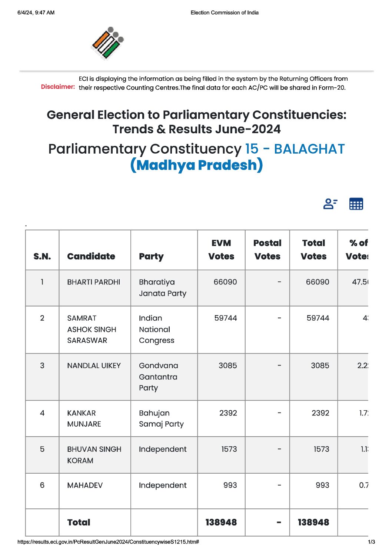Switch to table grid view icon
The image size is (392, 554).
pyautogui.click(x=356, y=204)
